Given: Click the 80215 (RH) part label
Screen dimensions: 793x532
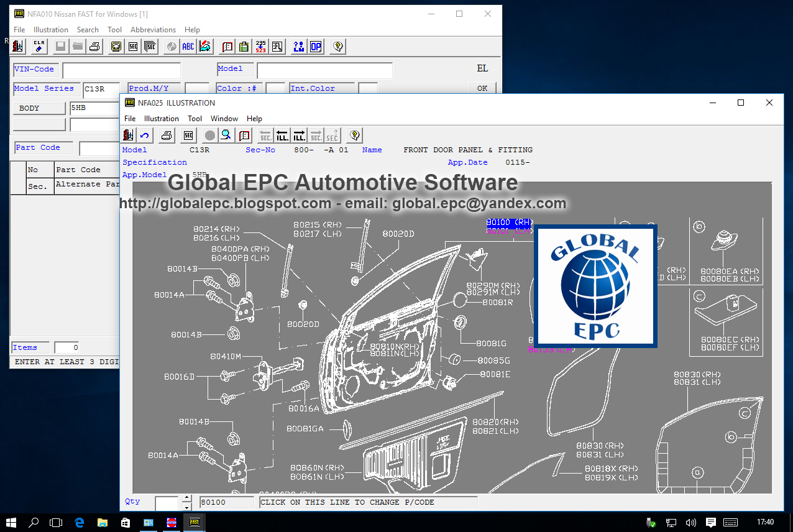Looking at the screenshot, I should tap(318, 225).
